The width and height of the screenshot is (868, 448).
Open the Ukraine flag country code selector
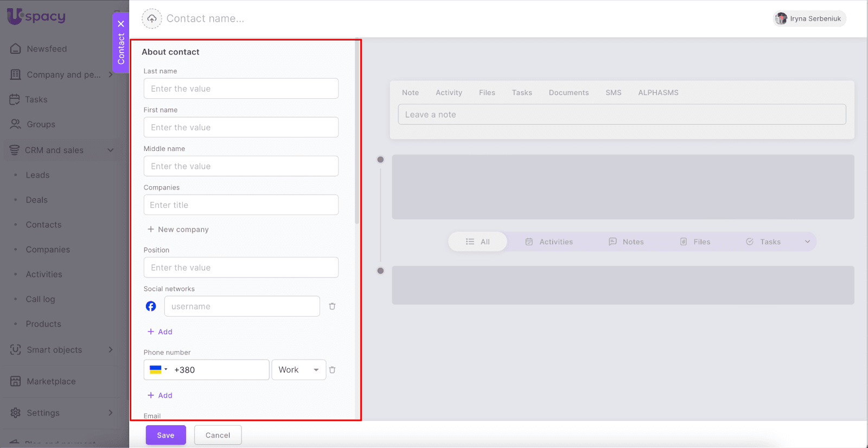coord(158,370)
